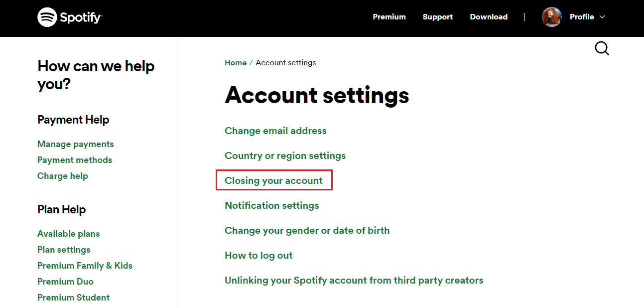Image resolution: width=644 pixels, height=308 pixels.
Task: Open Country or region settings
Action: (285, 155)
